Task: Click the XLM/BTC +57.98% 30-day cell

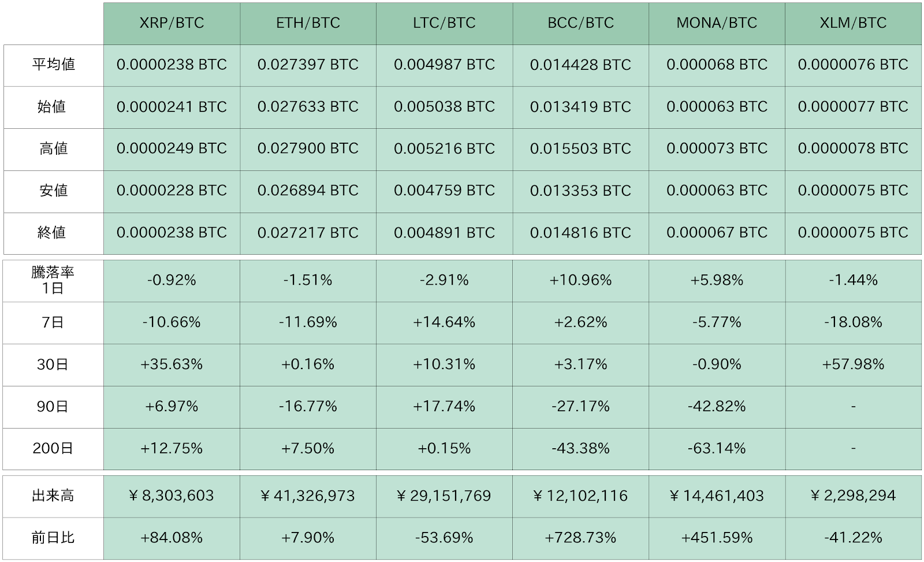Action: point(853,364)
